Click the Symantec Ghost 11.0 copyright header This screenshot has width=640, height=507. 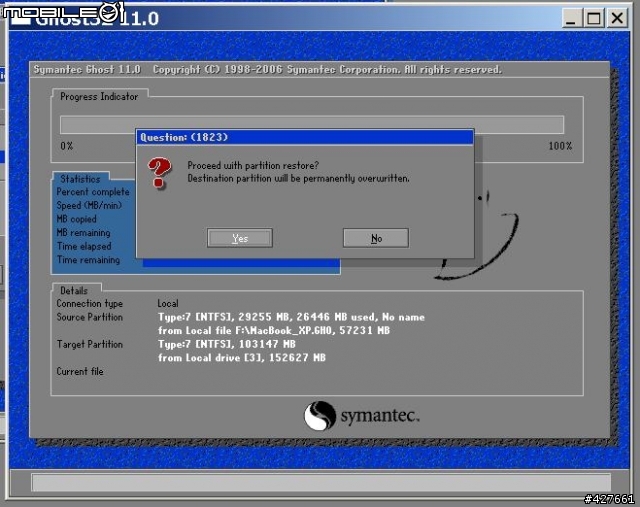pyautogui.click(x=267, y=70)
